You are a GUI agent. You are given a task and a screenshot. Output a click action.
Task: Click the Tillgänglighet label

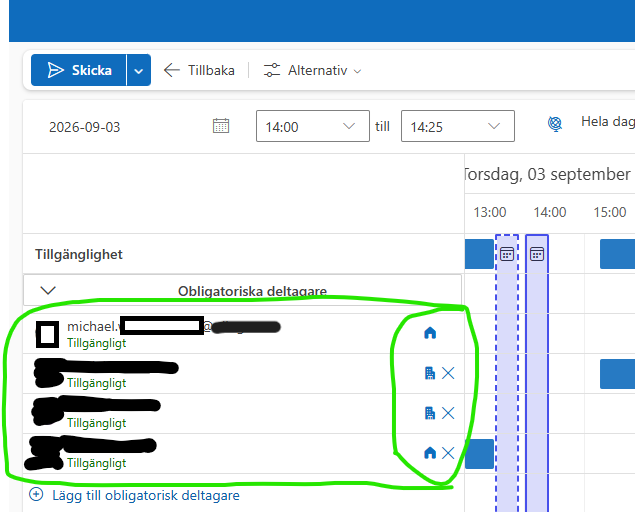[x=79, y=254]
